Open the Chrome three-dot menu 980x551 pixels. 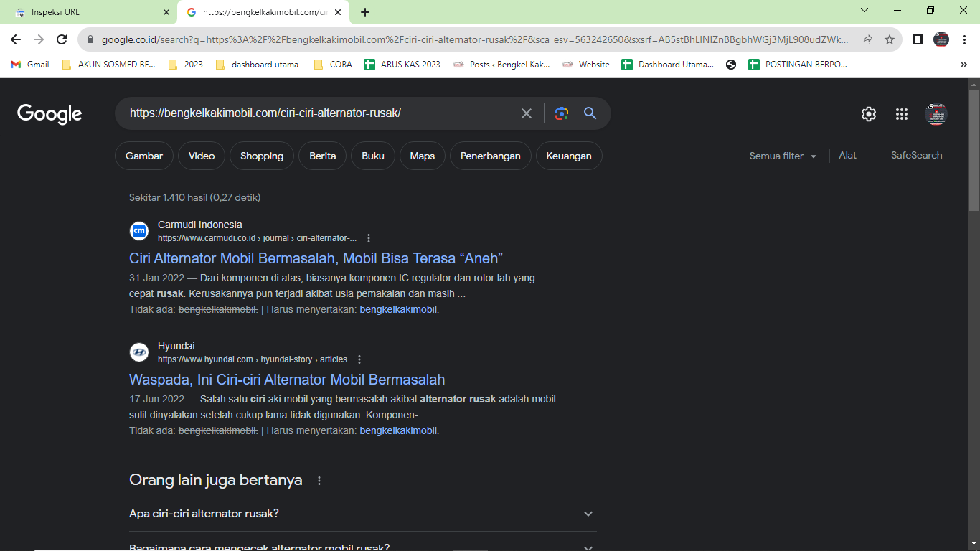click(965, 39)
